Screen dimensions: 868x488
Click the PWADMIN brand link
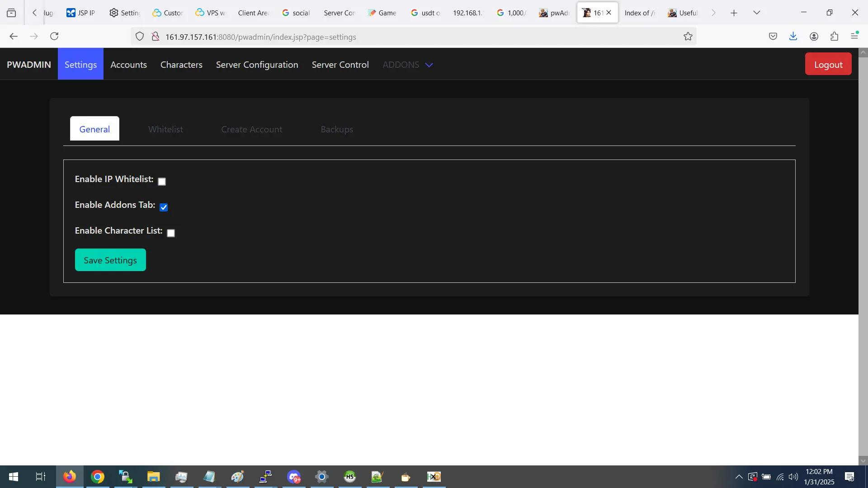click(29, 65)
